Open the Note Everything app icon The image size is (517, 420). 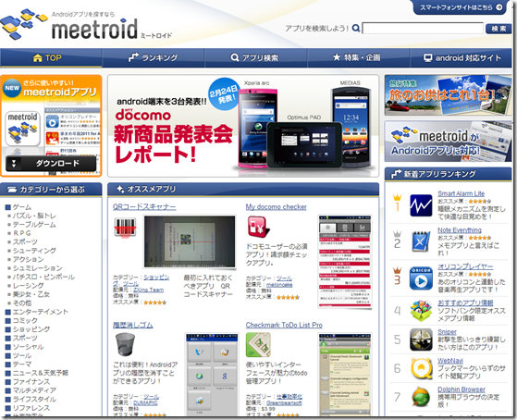[421, 241]
